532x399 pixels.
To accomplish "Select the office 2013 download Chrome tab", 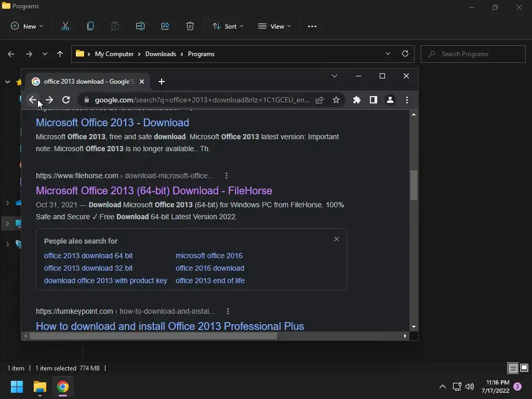I will (x=87, y=82).
